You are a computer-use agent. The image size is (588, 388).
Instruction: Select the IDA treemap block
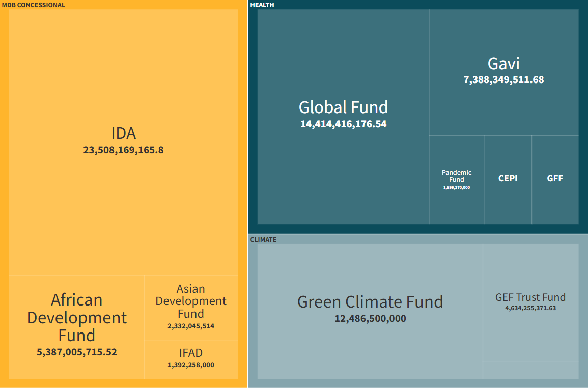coord(123,142)
